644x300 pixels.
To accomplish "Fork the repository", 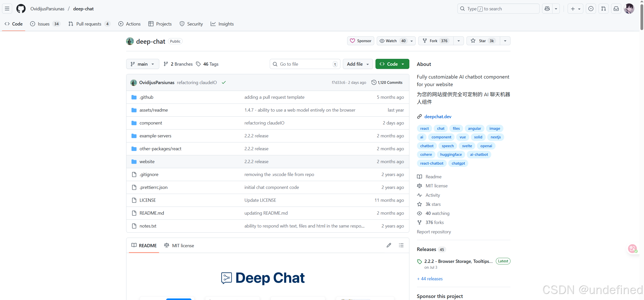I will point(436,41).
